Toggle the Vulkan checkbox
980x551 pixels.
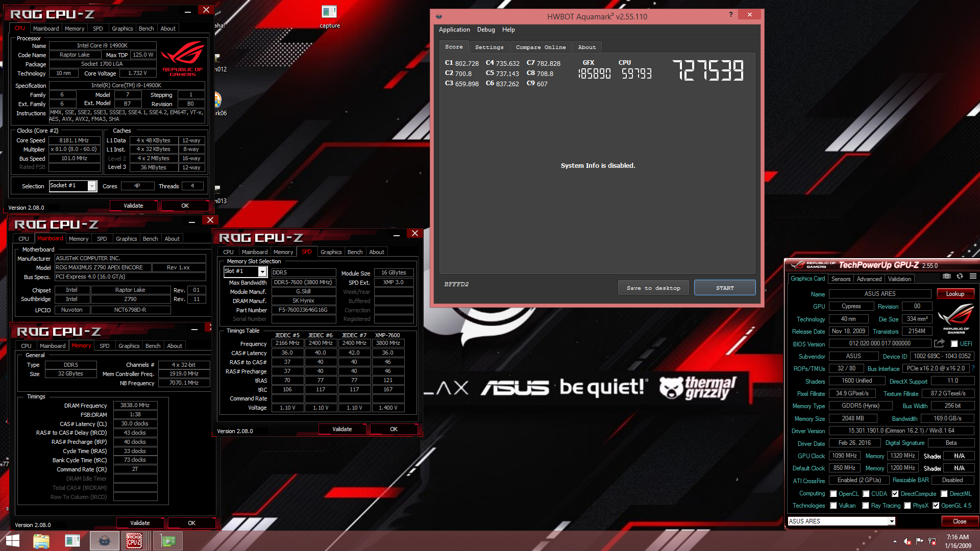coord(834,506)
